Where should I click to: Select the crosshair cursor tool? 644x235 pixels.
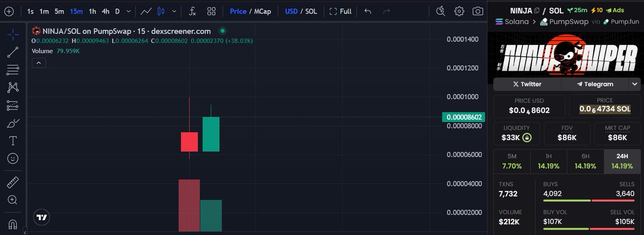pos(13,34)
